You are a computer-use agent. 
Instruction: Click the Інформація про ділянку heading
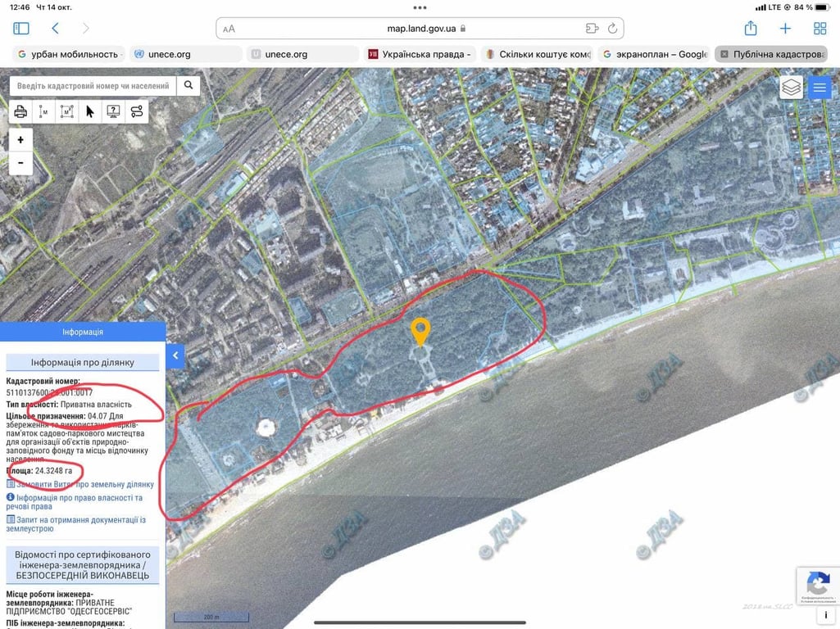83,362
